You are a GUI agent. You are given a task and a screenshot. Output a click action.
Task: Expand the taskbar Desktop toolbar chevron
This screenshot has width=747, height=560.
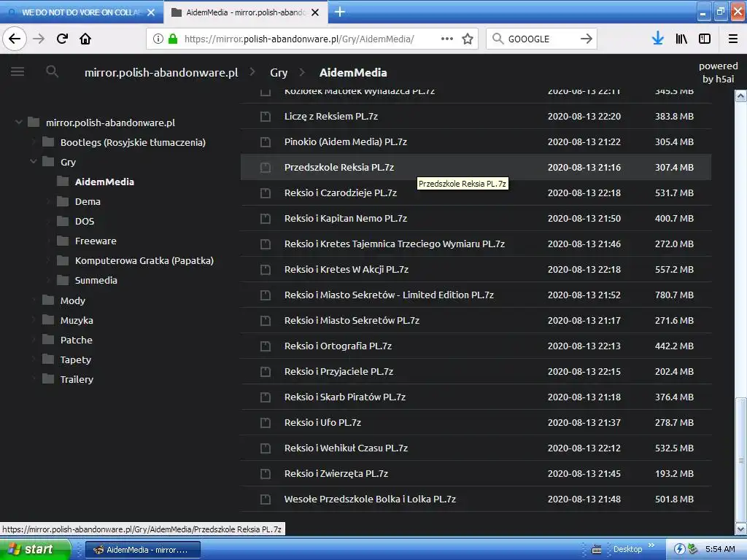[x=651, y=545]
